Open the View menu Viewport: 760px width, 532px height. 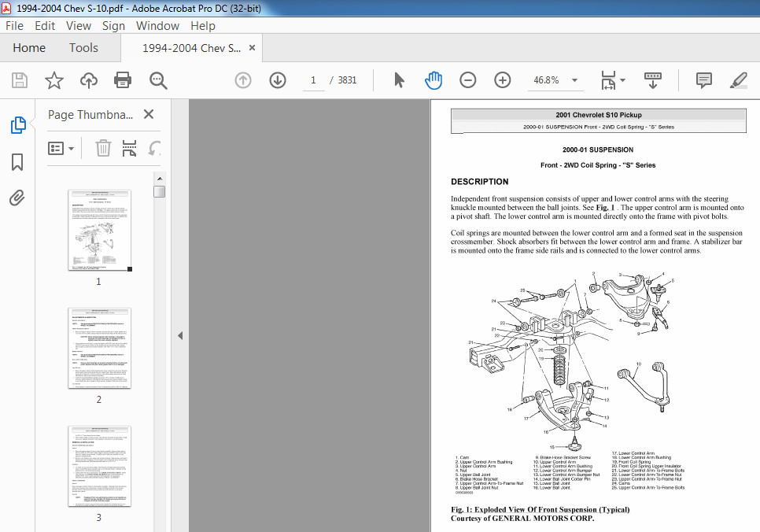pos(79,26)
